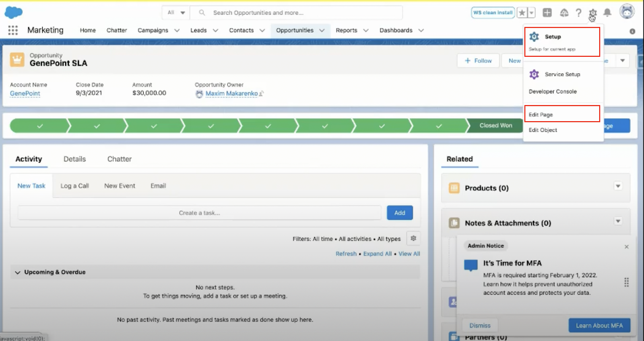Click the Opportunity crown icon
Image resolution: width=644 pixels, height=341 pixels.
tap(17, 60)
